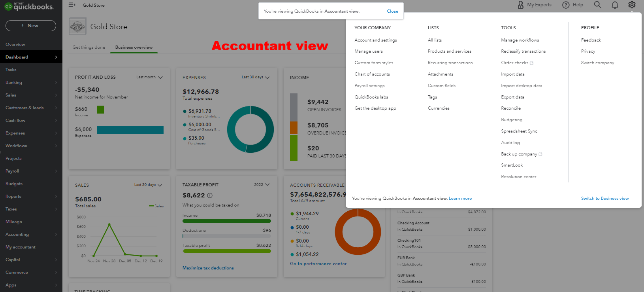Open QuickBooks labs
644x292 pixels.
tap(371, 97)
